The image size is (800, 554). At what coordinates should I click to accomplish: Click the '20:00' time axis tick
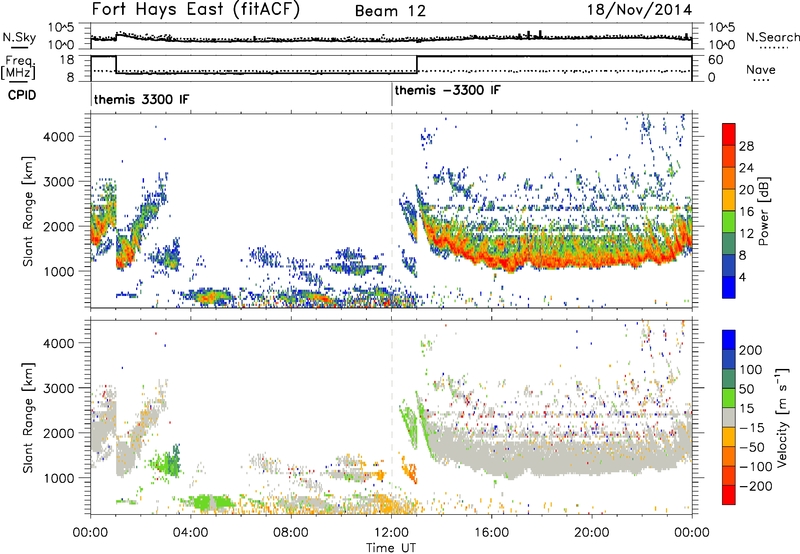click(591, 533)
